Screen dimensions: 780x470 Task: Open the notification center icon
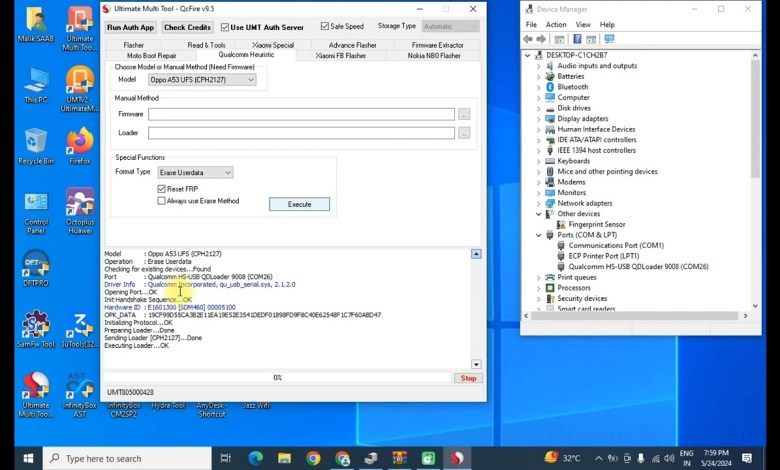[747, 458]
